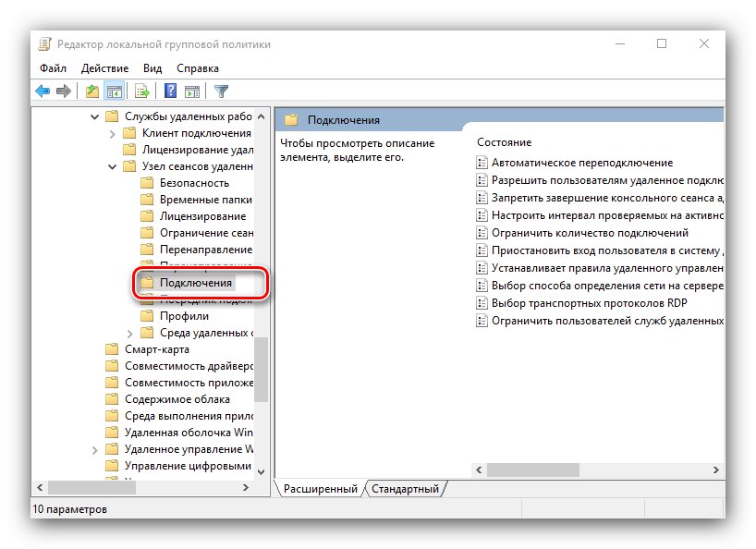Expand the Среда удаленных сеансов node
756x549 pixels.
130,334
